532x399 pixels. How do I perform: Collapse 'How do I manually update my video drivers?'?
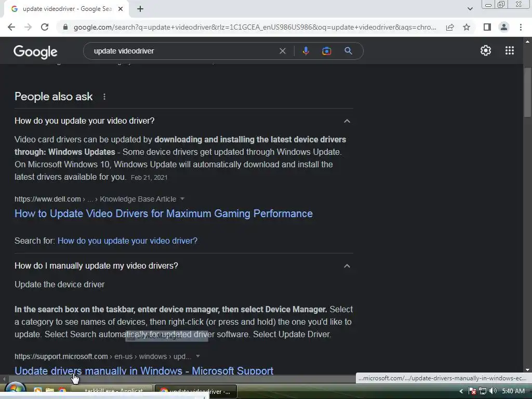point(347,265)
